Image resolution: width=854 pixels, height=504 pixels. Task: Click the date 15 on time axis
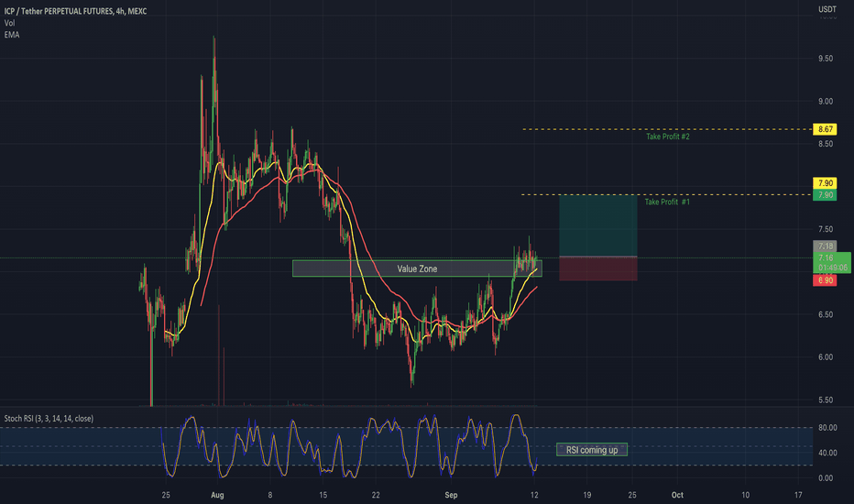click(x=323, y=495)
